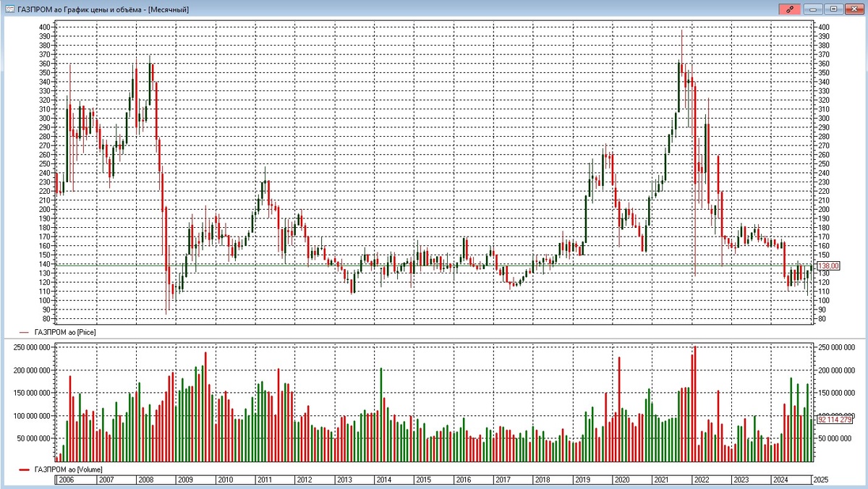
Task: Select the 'ГАЗПРОМ ао [Price]' legend label
Action: click(65, 331)
